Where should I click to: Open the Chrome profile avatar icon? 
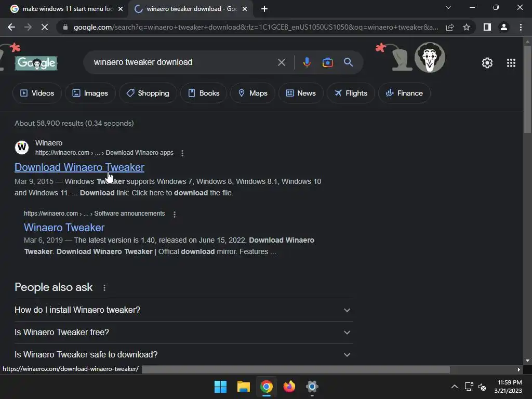pyautogui.click(x=504, y=27)
